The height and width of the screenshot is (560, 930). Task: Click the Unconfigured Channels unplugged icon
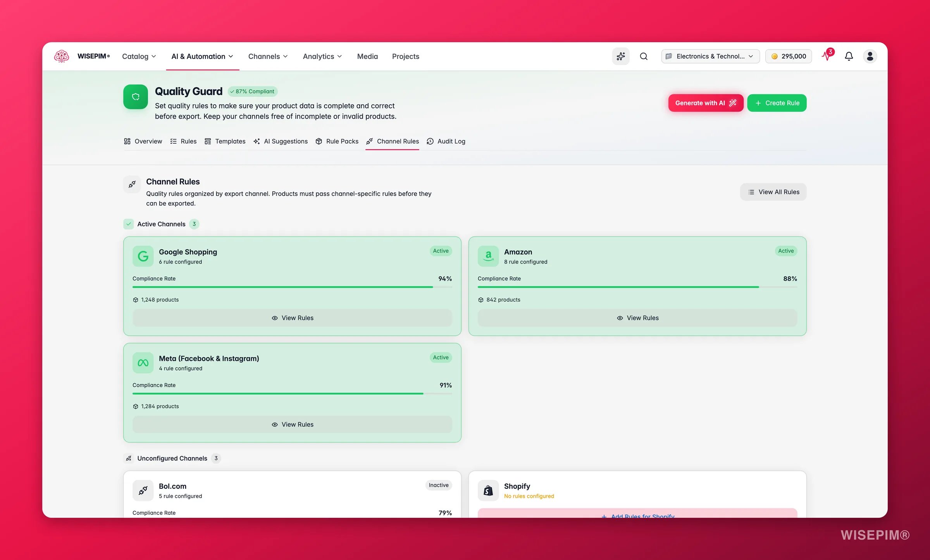(129, 458)
